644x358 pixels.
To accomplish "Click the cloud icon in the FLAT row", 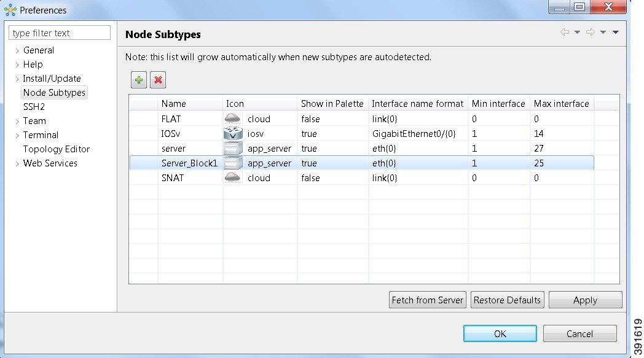I will [232, 119].
